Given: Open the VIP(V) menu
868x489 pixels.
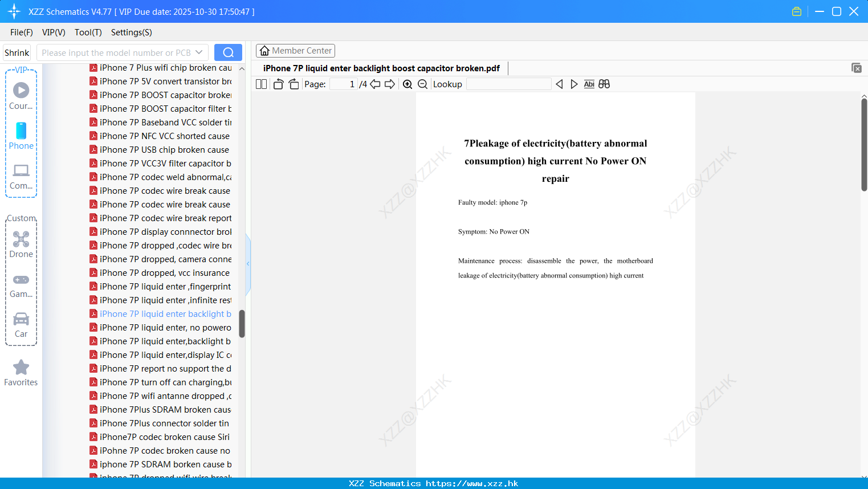Looking at the screenshot, I should 54,32.
